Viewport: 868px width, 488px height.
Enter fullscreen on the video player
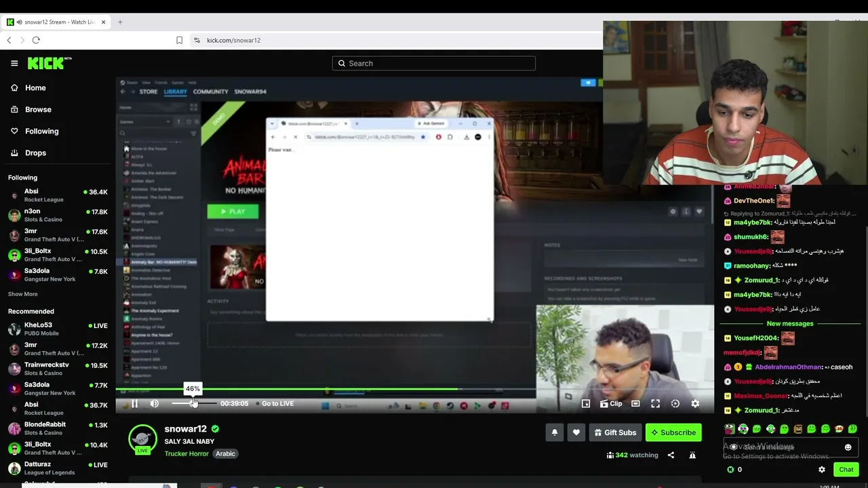tap(655, 404)
